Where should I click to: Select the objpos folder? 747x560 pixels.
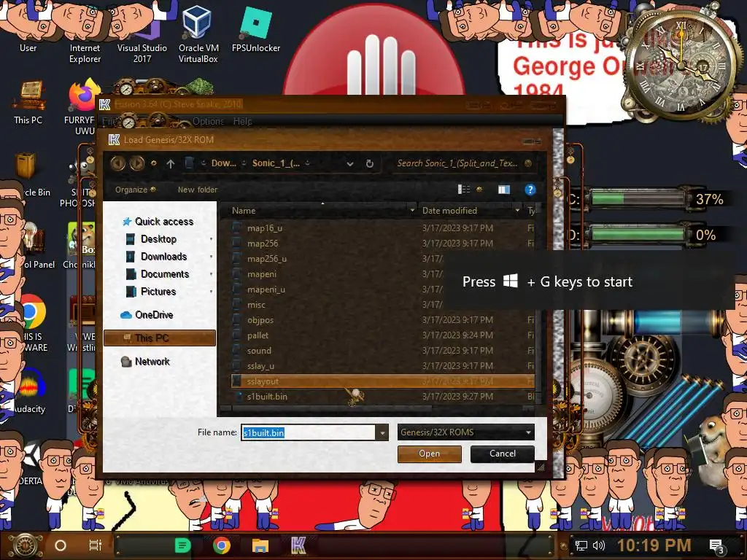[260, 320]
